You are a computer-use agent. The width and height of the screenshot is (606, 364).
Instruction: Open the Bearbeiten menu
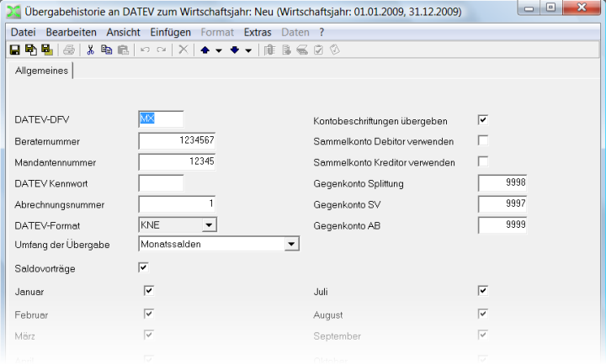(71, 32)
